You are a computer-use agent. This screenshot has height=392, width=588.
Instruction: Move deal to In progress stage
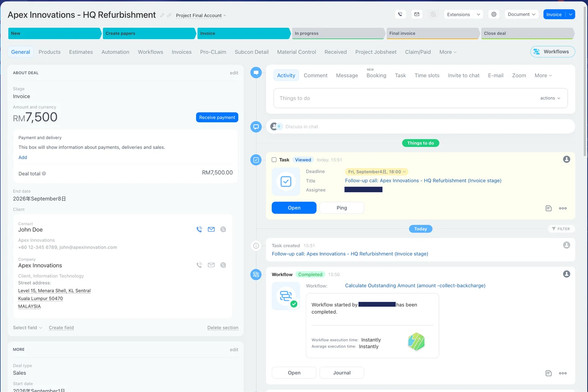coord(338,33)
